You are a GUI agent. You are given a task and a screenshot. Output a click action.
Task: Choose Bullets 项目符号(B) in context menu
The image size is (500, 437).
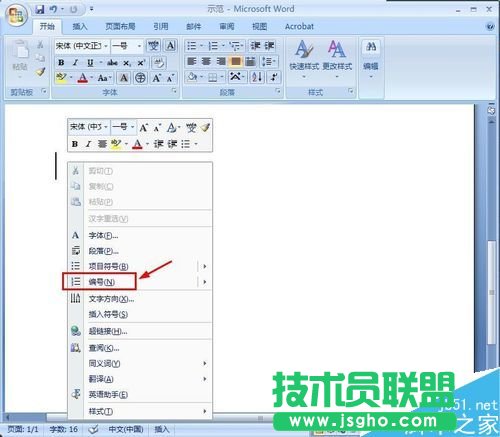(x=140, y=266)
